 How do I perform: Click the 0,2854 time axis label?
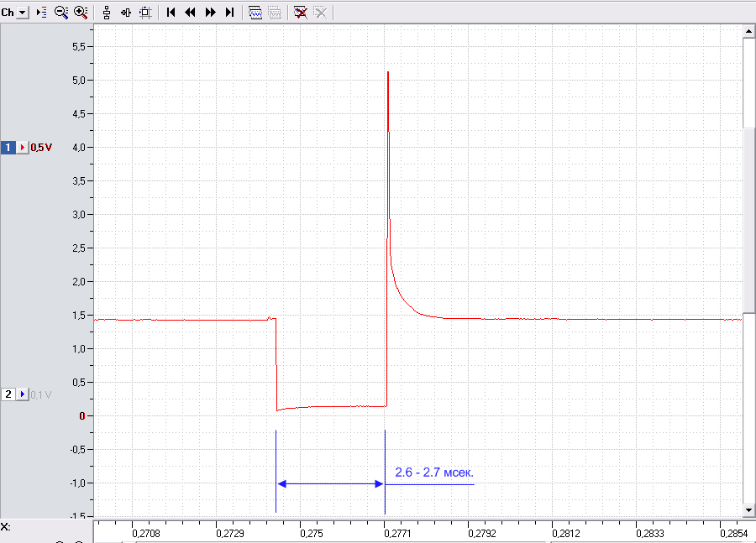[x=734, y=534]
